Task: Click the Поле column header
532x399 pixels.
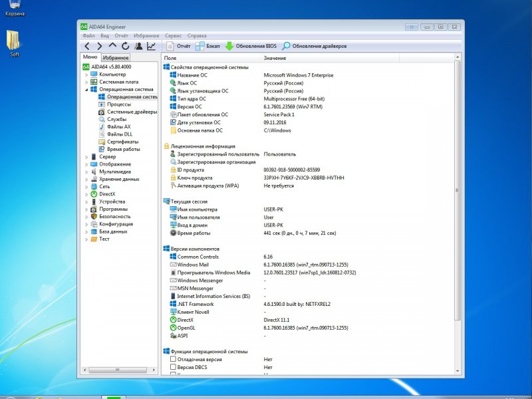Action: tap(211, 58)
